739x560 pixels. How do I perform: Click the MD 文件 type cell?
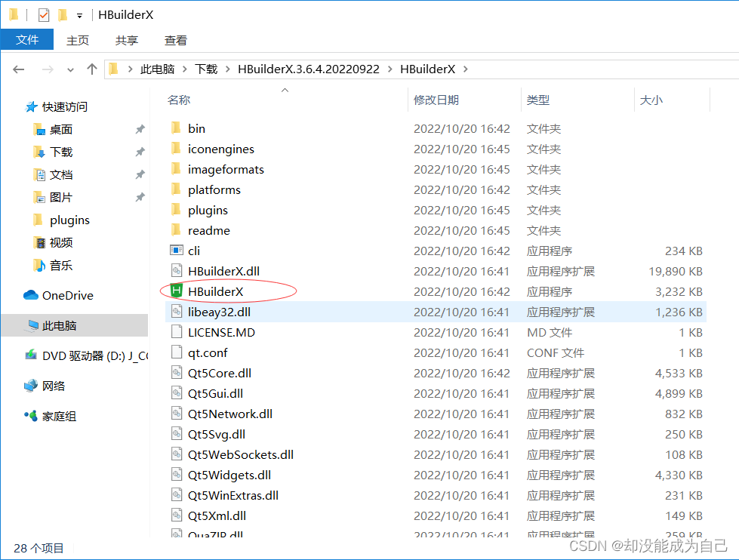click(550, 332)
